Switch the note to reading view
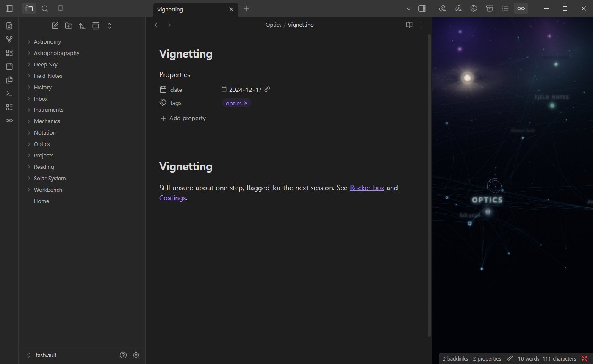Screen dimensions: 593x364 pos(409,25)
